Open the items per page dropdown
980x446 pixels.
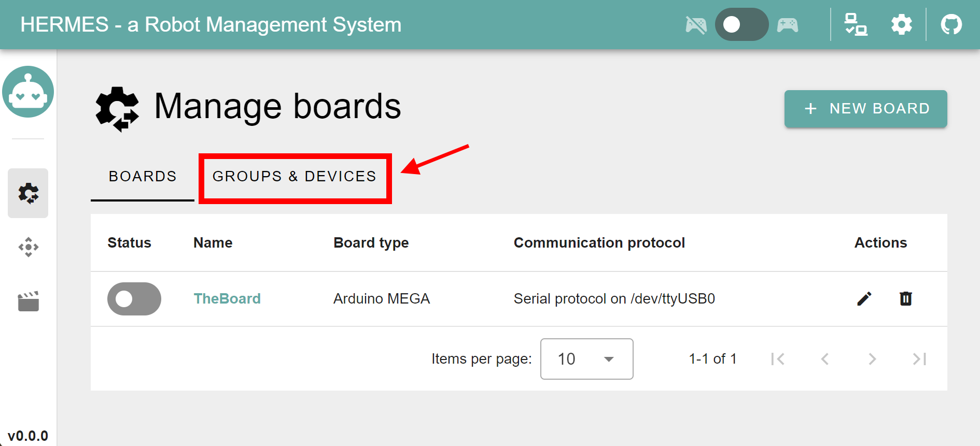pyautogui.click(x=586, y=359)
